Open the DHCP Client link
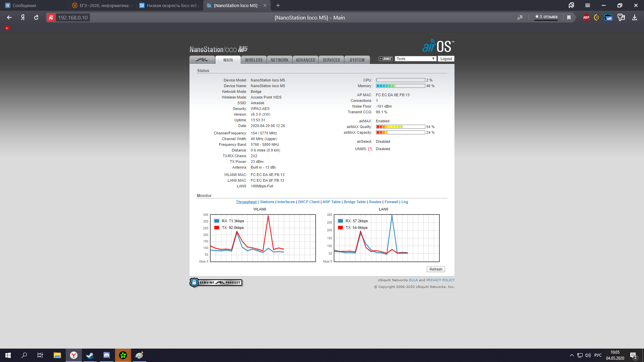This screenshot has width=644, height=362. coord(309,202)
